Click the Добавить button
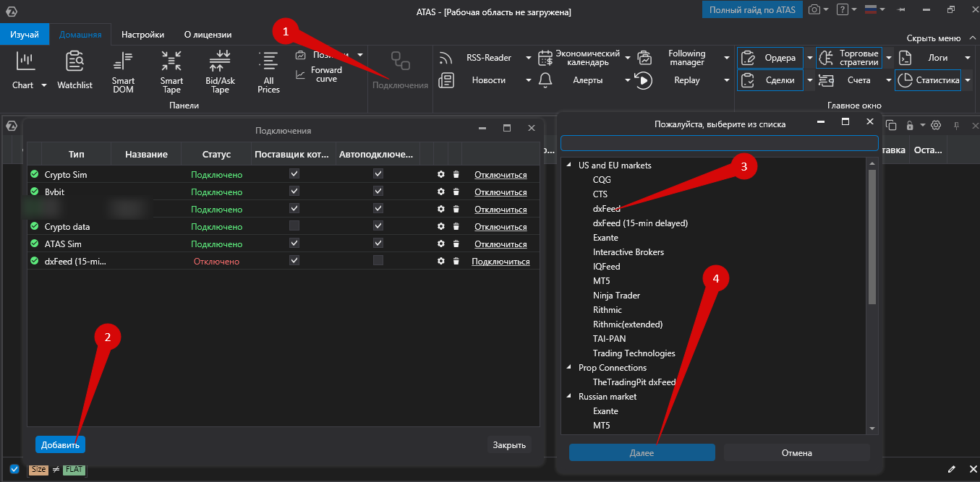 [x=60, y=444]
